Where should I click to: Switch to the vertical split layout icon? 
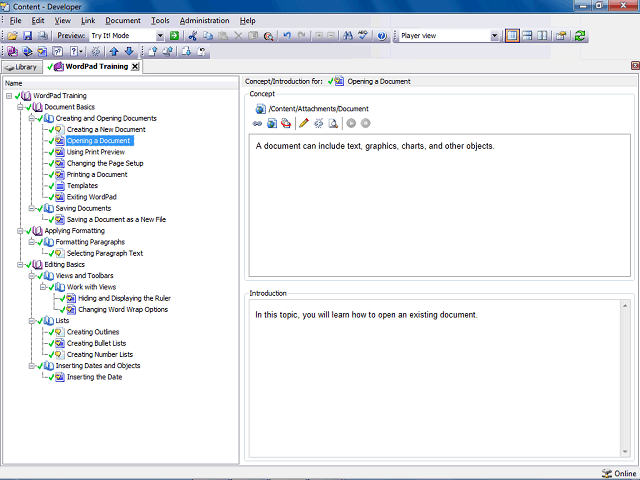click(542, 36)
